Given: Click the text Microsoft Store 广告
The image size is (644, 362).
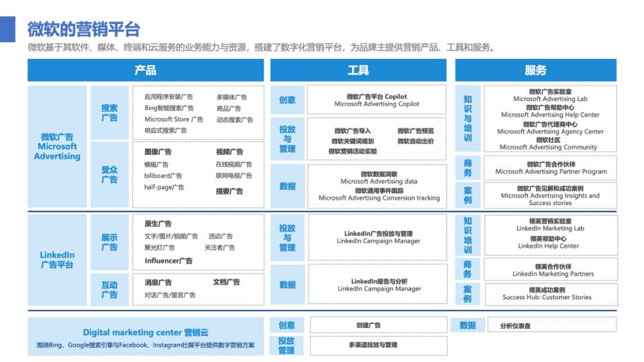Looking at the screenshot, I should (x=174, y=119).
